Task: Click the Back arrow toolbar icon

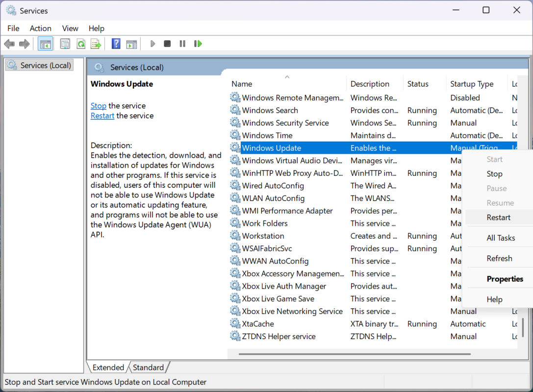Action: pos(9,44)
